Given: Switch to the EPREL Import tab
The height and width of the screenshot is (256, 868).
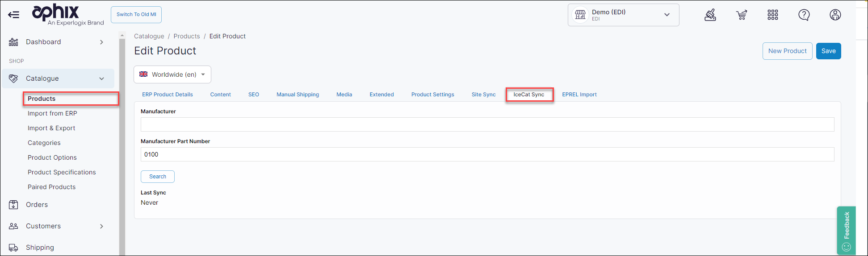Looking at the screenshot, I should click(x=579, y=95).
